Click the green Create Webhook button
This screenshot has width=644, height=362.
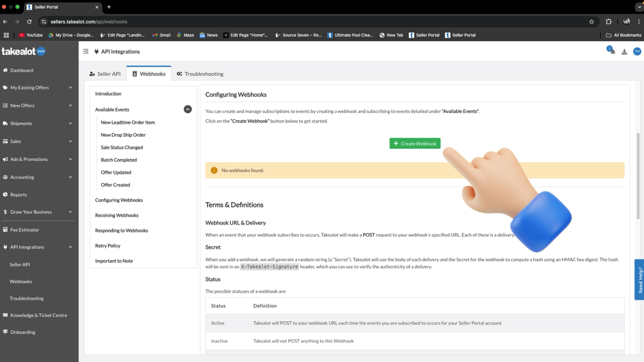(415, 143)
